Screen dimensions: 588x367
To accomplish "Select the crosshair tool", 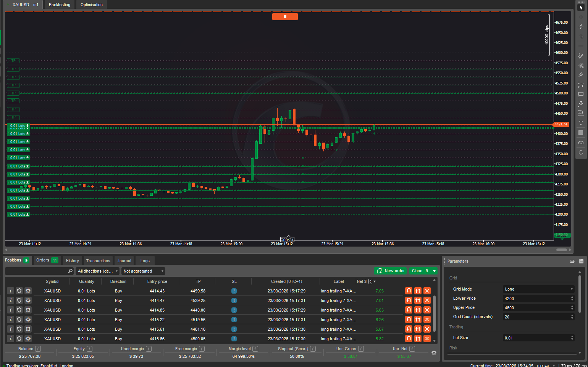I will coord(581,17).
